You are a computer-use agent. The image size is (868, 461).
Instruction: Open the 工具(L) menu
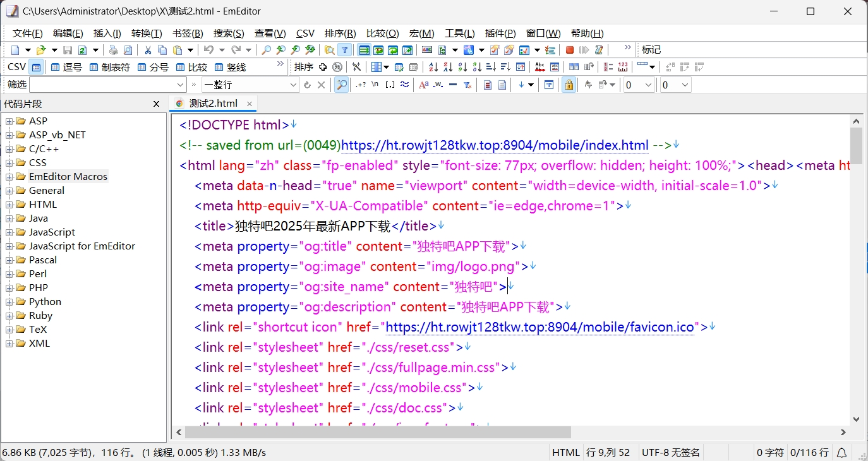tap(460, 33)
